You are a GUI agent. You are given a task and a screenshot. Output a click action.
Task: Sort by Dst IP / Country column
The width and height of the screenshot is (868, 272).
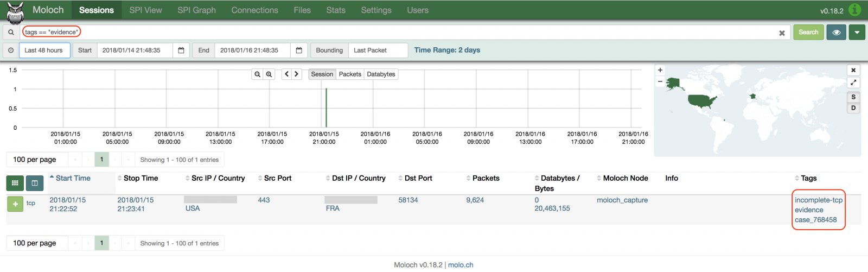[x=355, y=178]
